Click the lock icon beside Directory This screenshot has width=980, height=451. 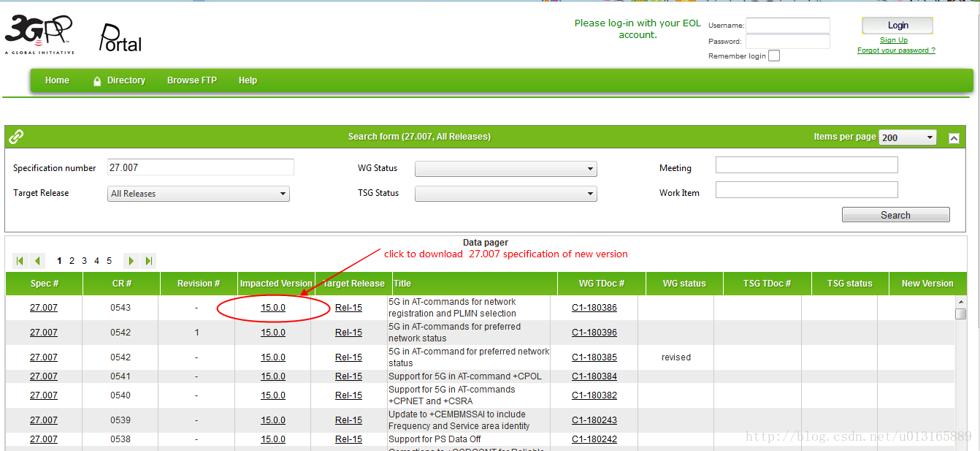point(97,81)
